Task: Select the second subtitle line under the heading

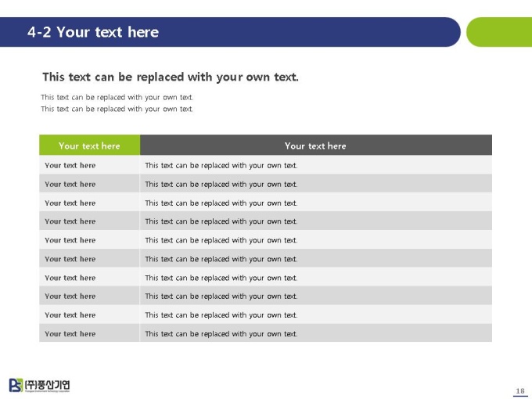Action: [x=117, y=109]
